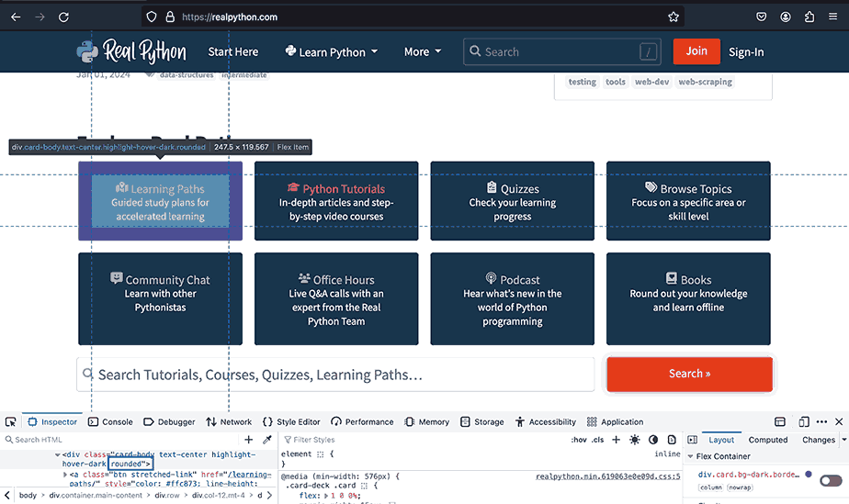Collapse the Flex Container section
Image resolution: width=849 pixels, height=504 pixels.
coord(691,456)
